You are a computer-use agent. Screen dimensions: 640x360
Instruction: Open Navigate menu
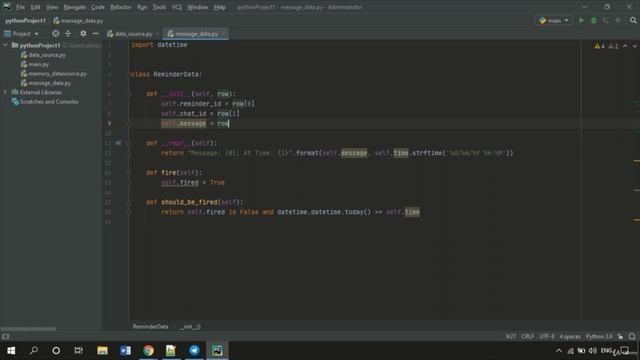(x=75, y=7)
